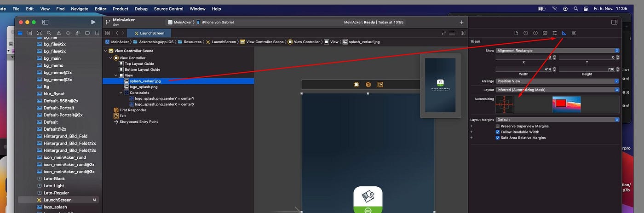
Task: Open the Debug navigator icon
Action: click(78, 33)
